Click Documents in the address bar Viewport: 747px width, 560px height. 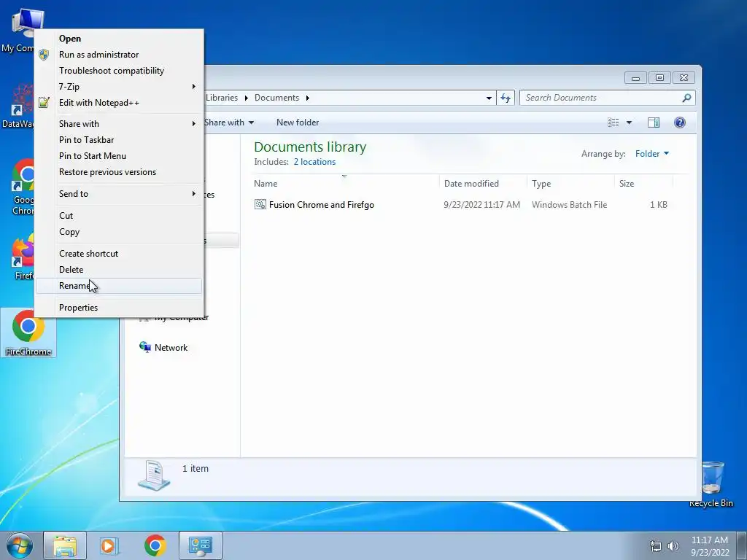276,98
